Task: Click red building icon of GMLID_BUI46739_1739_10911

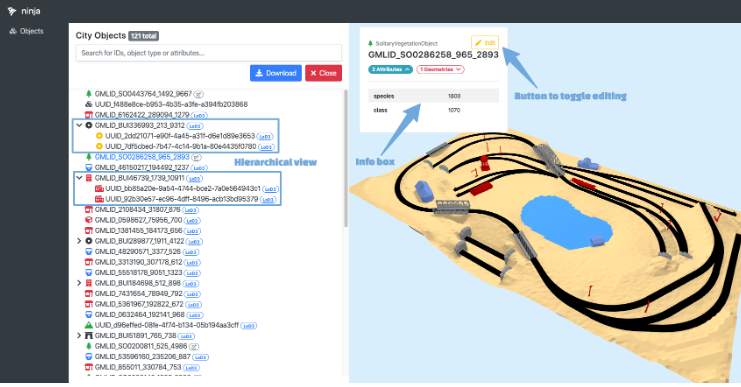Action: 88,178
